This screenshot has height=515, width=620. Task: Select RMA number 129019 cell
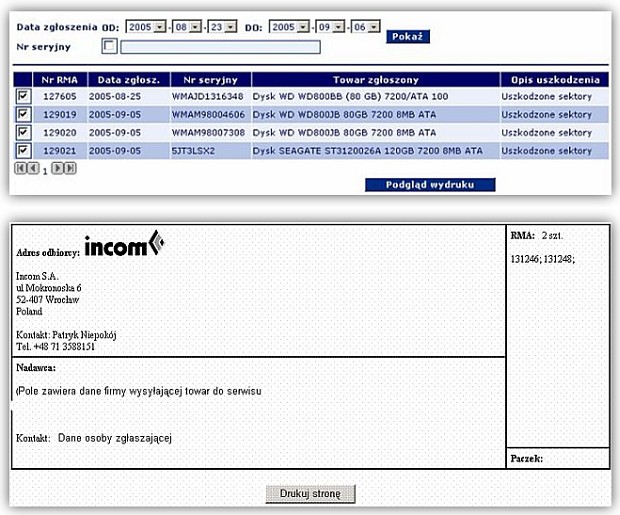tap(60, 115)
